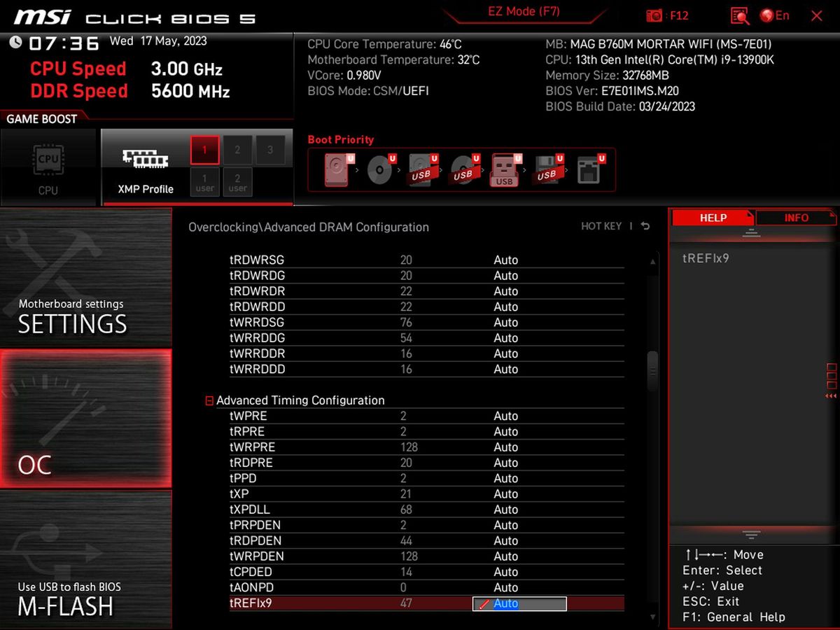Select the tRDWRDR Auto setting

[x=505, y=291]
